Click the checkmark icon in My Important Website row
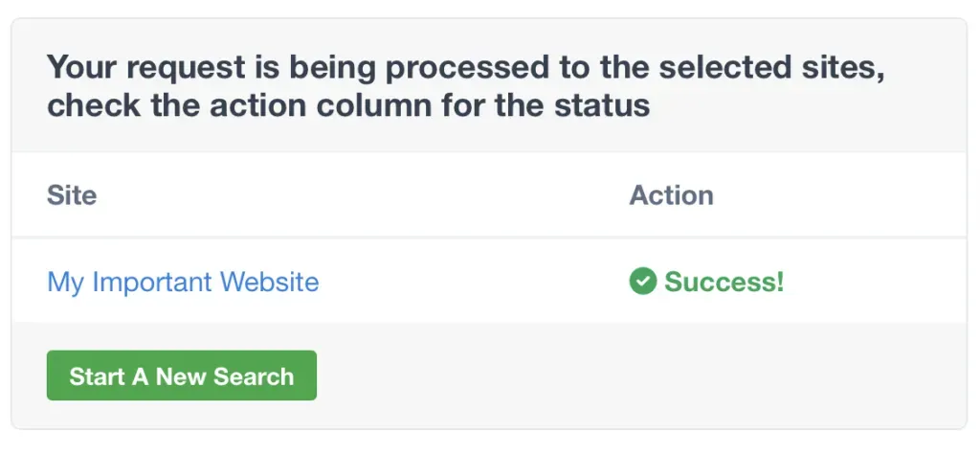980x456 pixels. click(642, 282)
